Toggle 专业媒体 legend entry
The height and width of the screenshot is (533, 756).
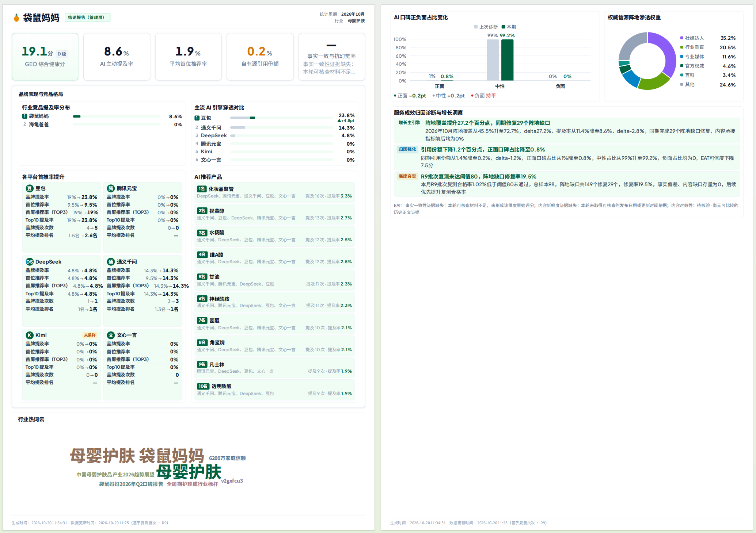click(692, 57)
